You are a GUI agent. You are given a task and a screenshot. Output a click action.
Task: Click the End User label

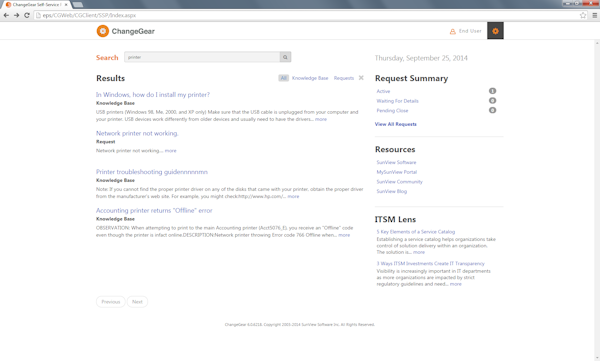tap(470, 31)
